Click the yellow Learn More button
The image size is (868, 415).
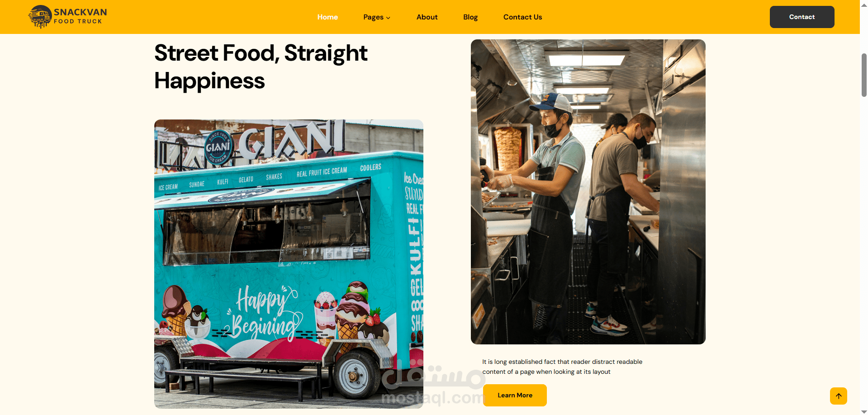click(x=515, y=395)
